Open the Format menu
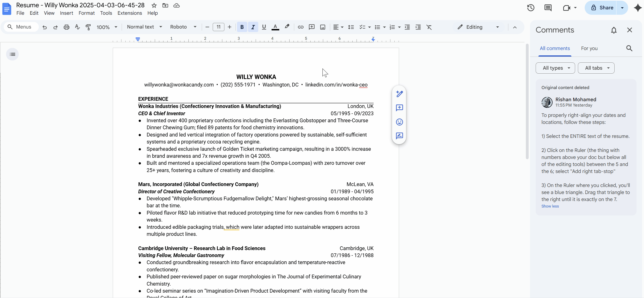The width and height of the screenshot is (644, 298). [x=86, y=13]
